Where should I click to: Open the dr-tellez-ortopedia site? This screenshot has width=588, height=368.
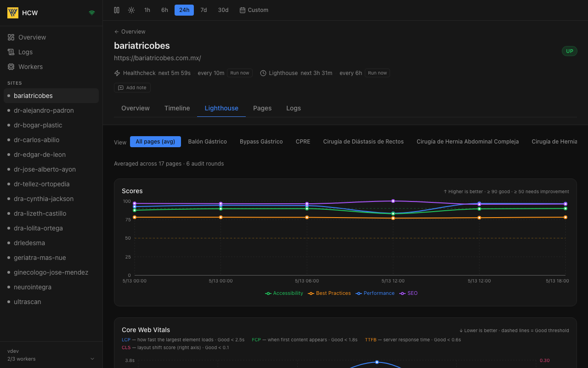pos(51,184)
